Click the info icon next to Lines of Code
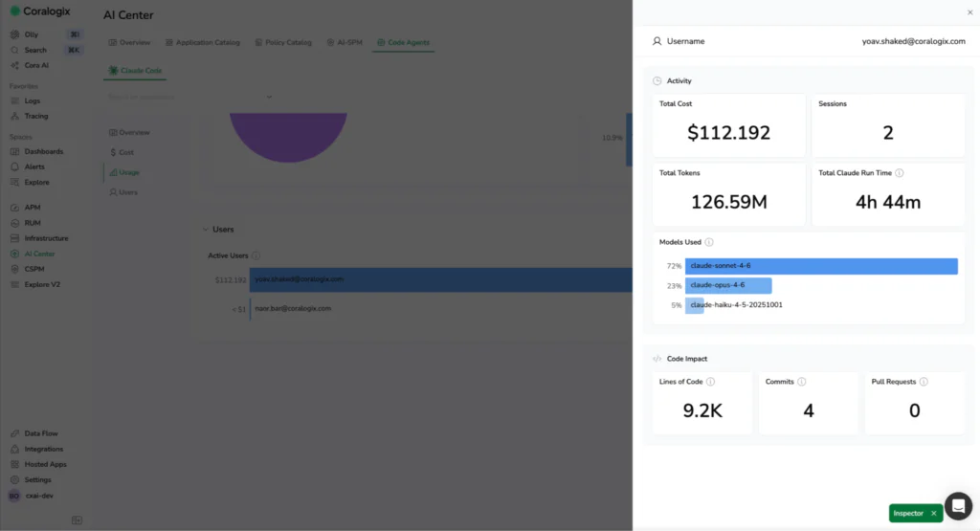This screenshot has width=980, height=531. point(711,382)
